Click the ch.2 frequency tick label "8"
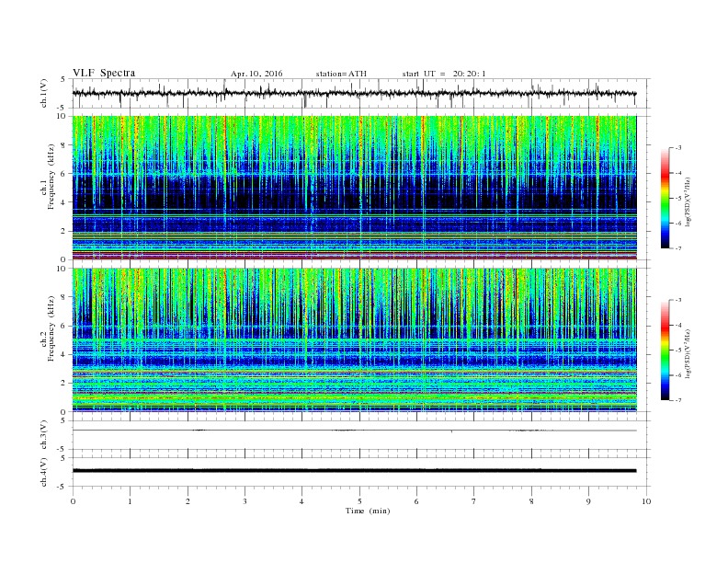Image resolution: width=728 pixels, height=563 pixels. (63, 297)
